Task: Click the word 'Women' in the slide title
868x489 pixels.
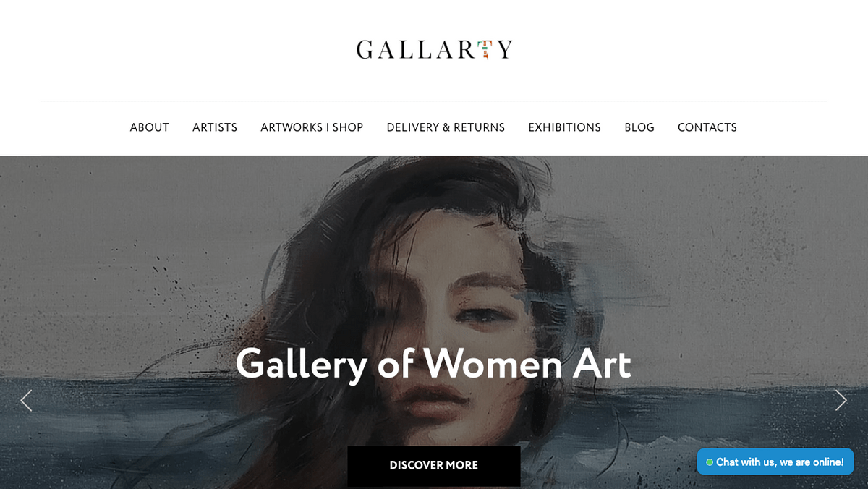Action: point(493,363)
